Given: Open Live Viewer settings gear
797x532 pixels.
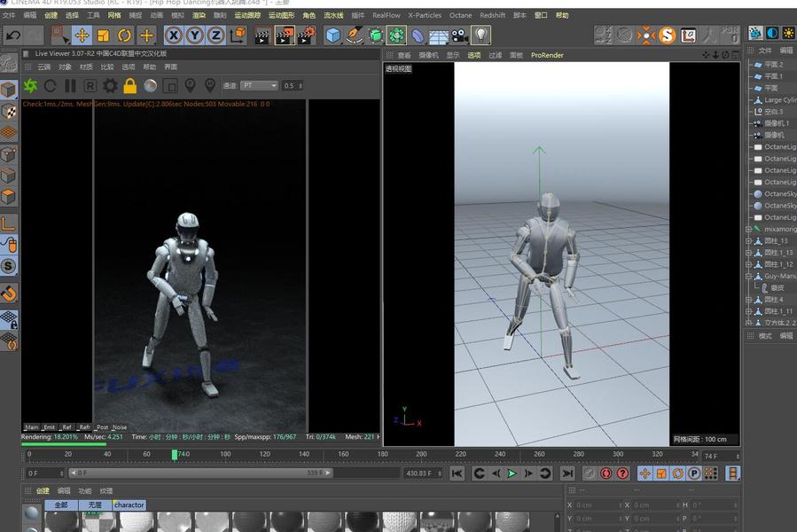Looking at the screenshot, I should (110, 85).
